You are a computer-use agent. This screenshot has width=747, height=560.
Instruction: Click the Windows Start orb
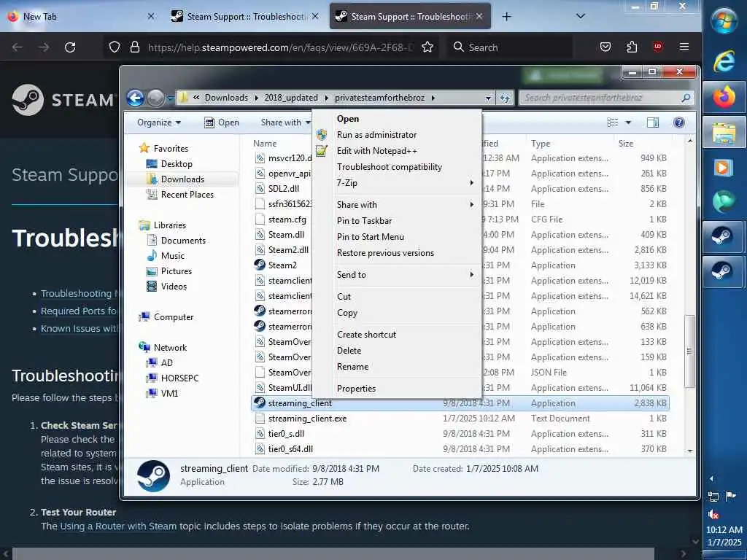pyautogui.click(x=724, y=21)
